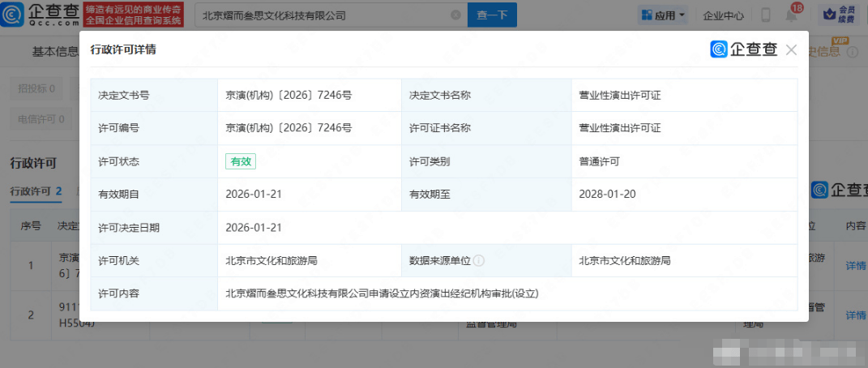Click the company name search input field

point(324,15)
